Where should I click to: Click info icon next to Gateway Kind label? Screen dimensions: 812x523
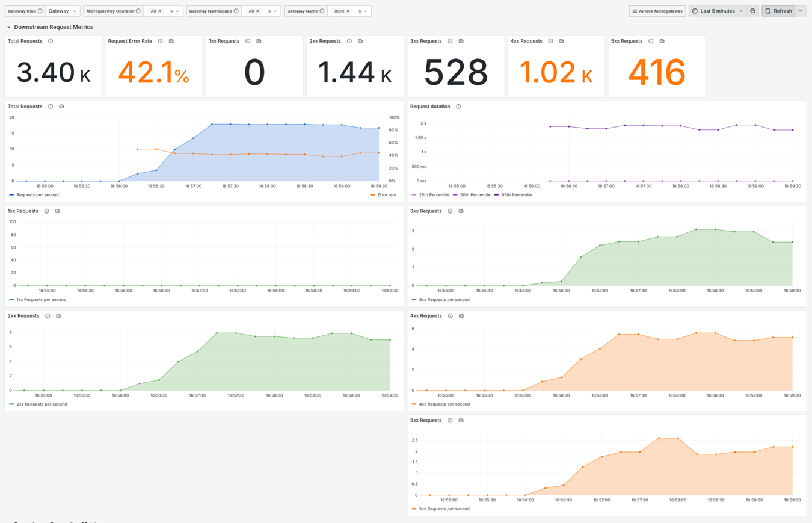click(40, 11)
